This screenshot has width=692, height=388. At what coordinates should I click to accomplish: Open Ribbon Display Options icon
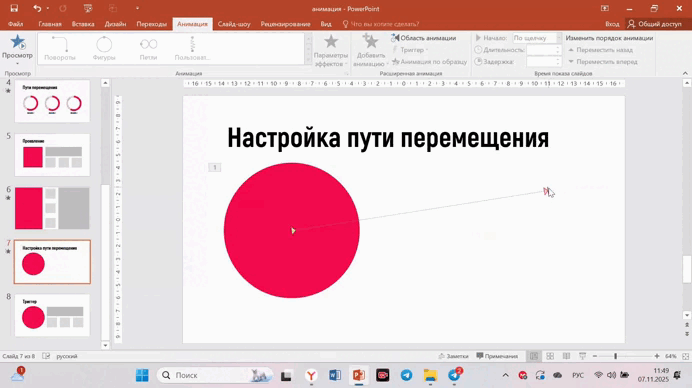pos(605,8)
